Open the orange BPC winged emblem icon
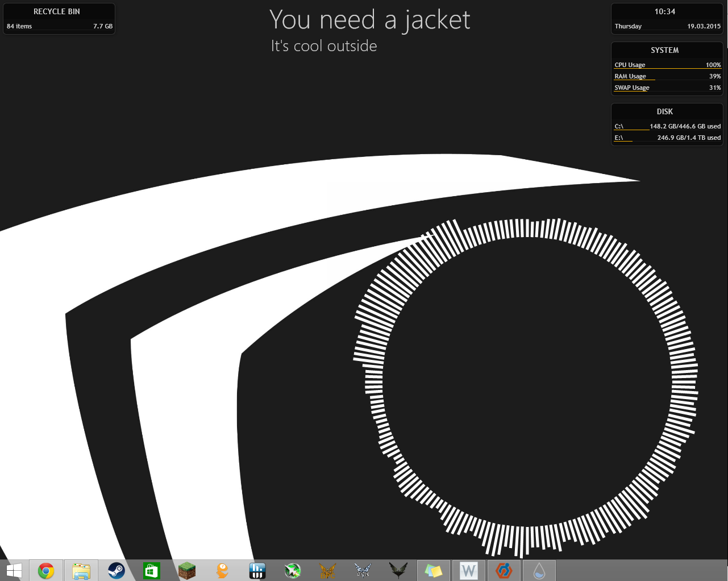The height and width of the screenshot is (581, 728). tap(328, 571)
